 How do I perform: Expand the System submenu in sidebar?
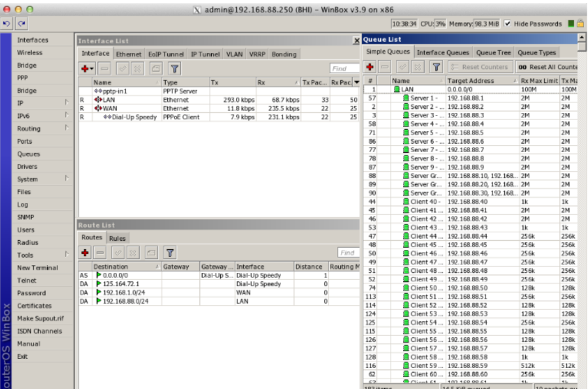67,178
